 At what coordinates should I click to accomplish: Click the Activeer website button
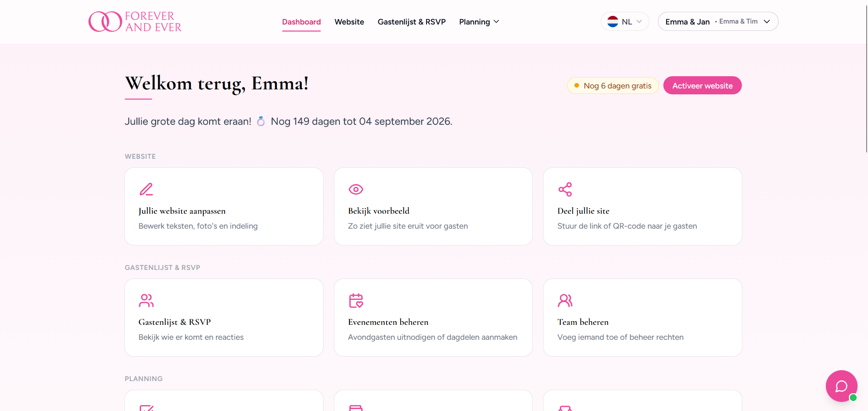702,85
